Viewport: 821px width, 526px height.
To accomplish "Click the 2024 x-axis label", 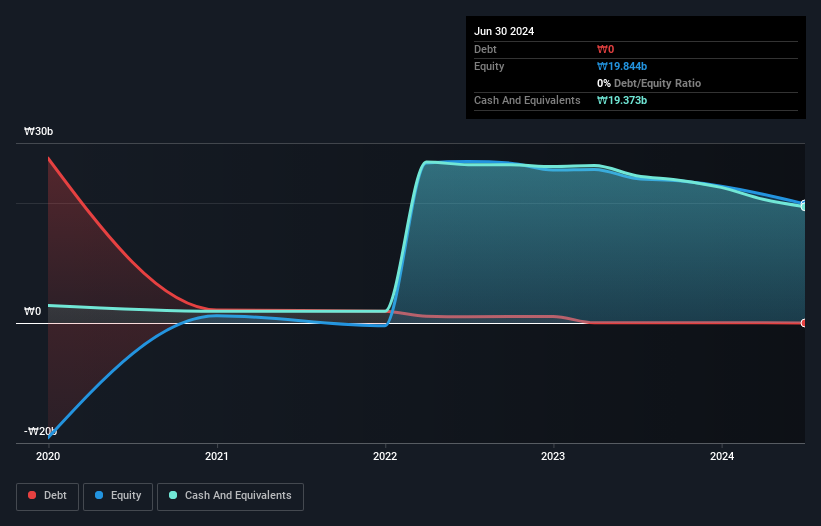I will [x=722, y=456].
